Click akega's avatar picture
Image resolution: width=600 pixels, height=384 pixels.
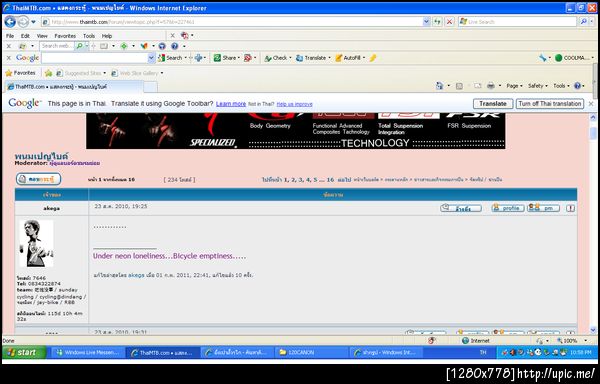tap(36, 243)
